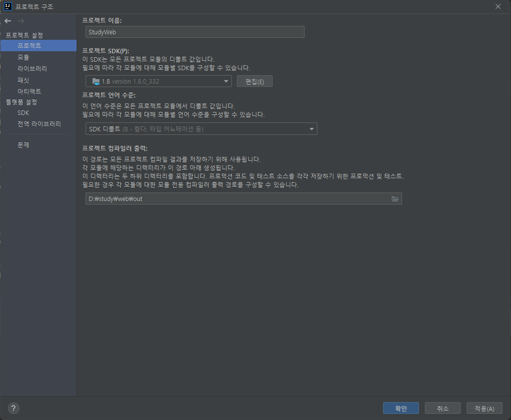Screen dimensions: 511x420
Task: Expand the SDK 디폴트 language level dropdown
Action: click(201, 129)
